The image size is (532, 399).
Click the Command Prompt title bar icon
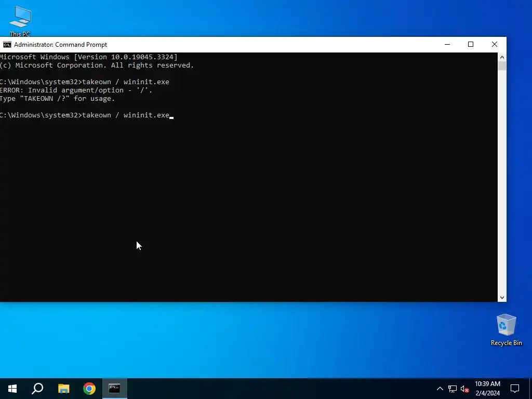(x=7, y=45)
